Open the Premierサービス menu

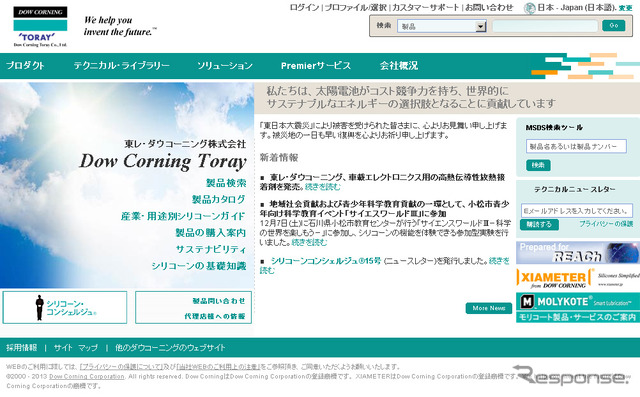[x=316, y=66]
